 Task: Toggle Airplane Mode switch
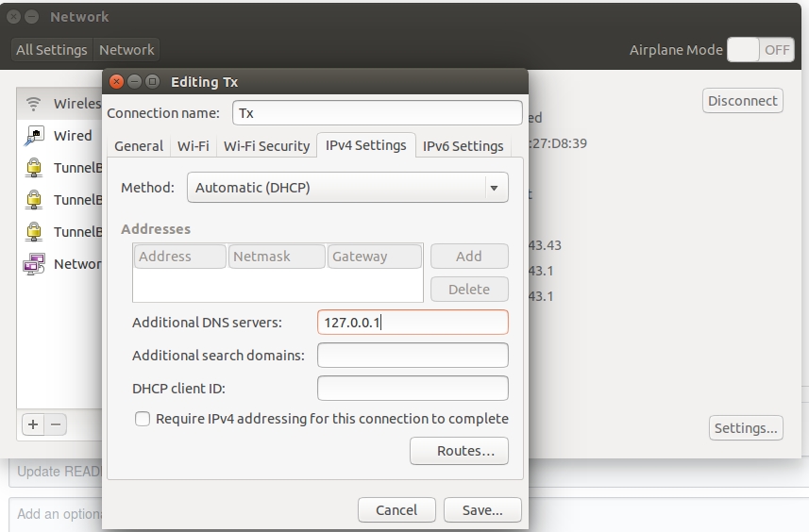pyautogui.click(x=761, y=50)
